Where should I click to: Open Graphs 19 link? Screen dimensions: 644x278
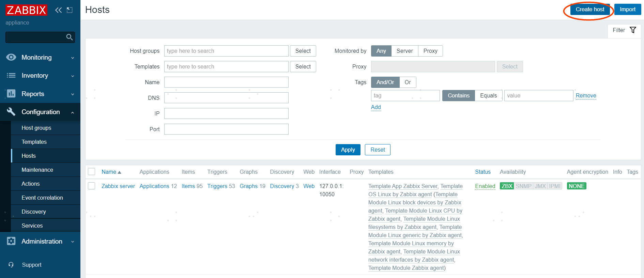click(x=249, y=186)
